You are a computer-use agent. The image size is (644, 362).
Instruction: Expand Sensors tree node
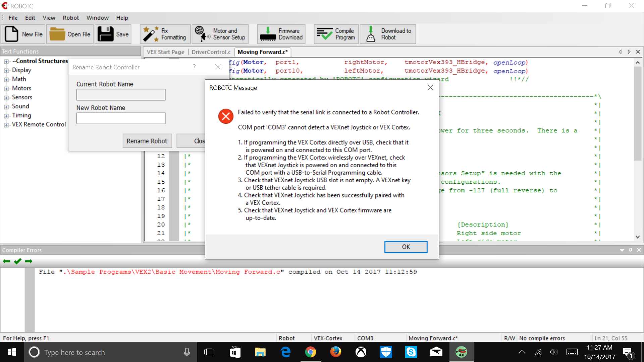6,98
